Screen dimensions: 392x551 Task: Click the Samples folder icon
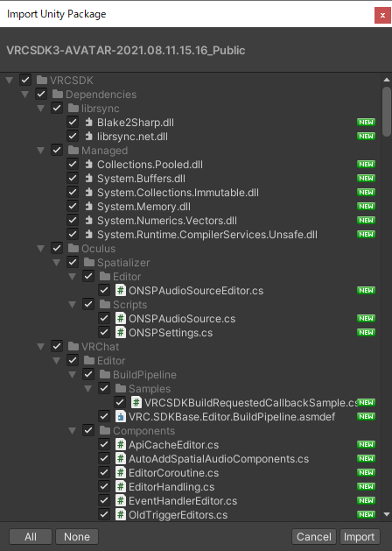121,389
